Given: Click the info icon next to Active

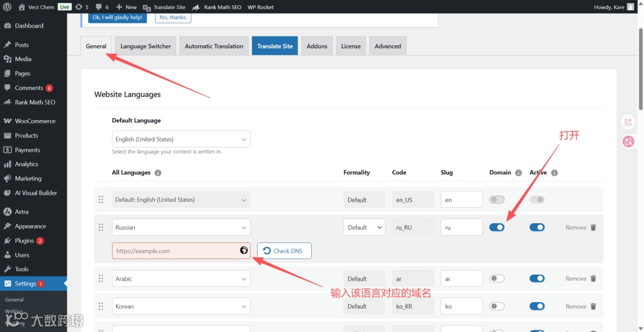Looking at the screenshot, I should coord(555,173).
